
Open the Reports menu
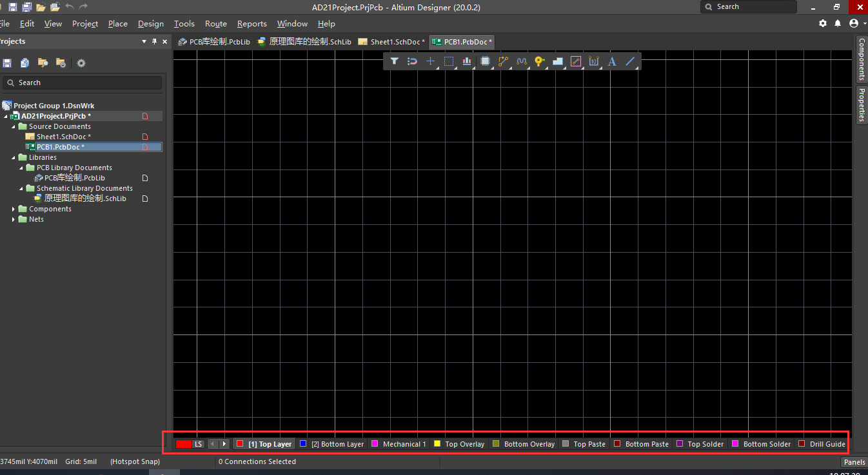252,23
